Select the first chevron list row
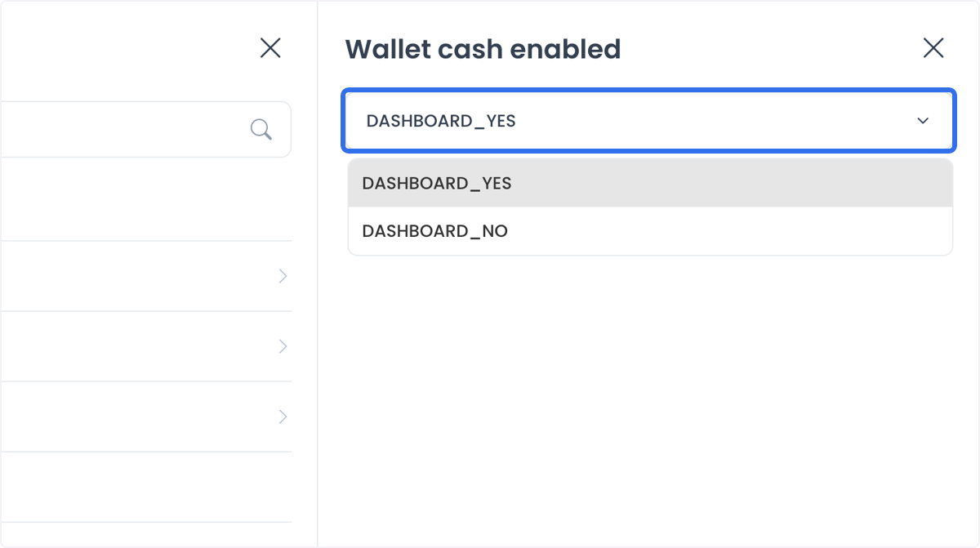980x548 pixels. [145, 276]
